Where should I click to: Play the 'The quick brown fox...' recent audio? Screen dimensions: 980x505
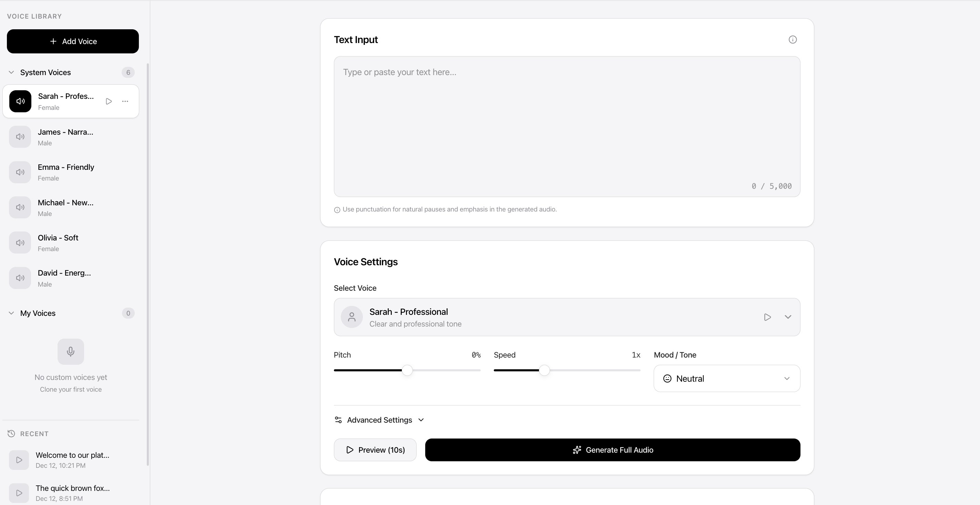click(x=19, y=493)
